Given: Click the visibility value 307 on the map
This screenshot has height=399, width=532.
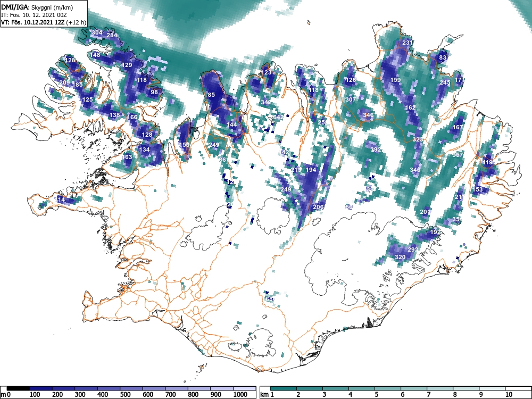Looking at the screenshot, I should [351, 99].
